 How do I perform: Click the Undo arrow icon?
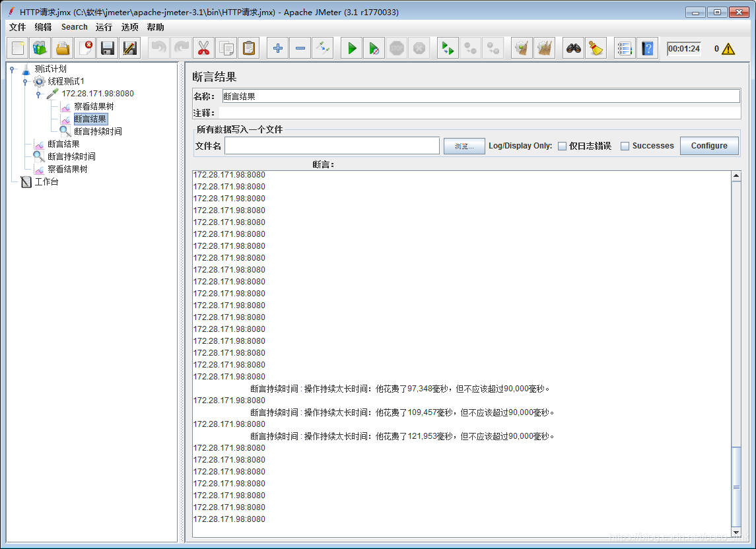[158, 48]
